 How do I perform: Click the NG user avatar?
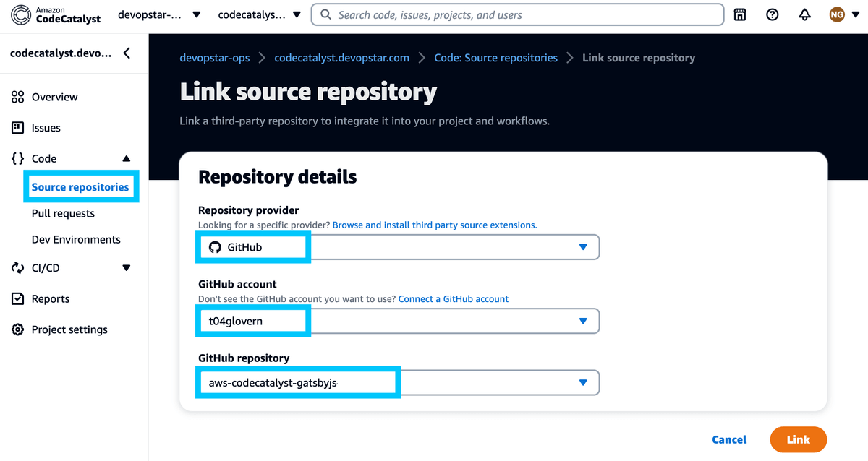tap(836, 14)
